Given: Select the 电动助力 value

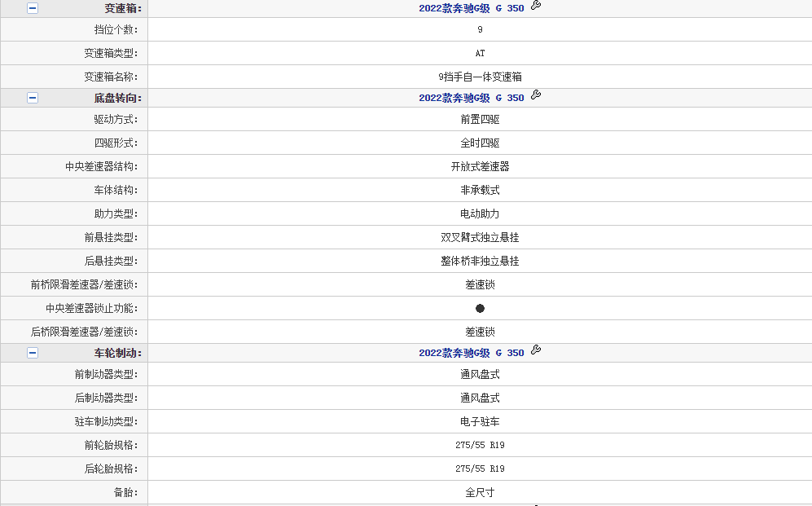Looking at the screenshot, I should tap(480, 213).
